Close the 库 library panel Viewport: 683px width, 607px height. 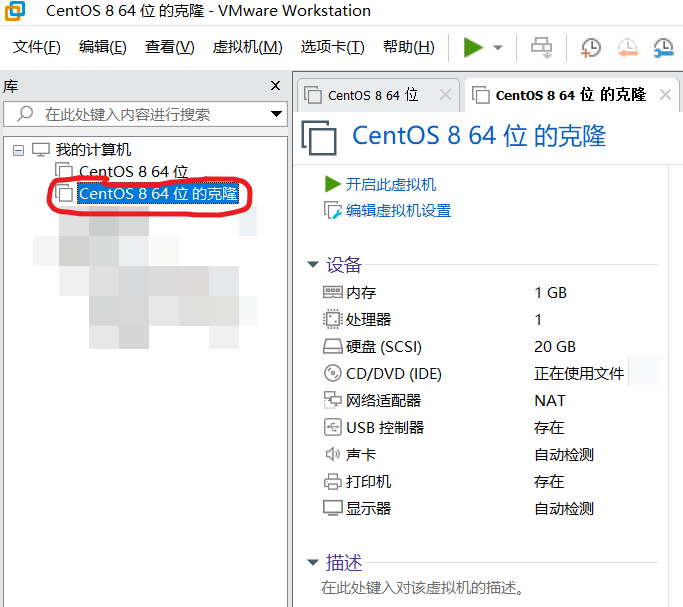[x=275, y=85]
